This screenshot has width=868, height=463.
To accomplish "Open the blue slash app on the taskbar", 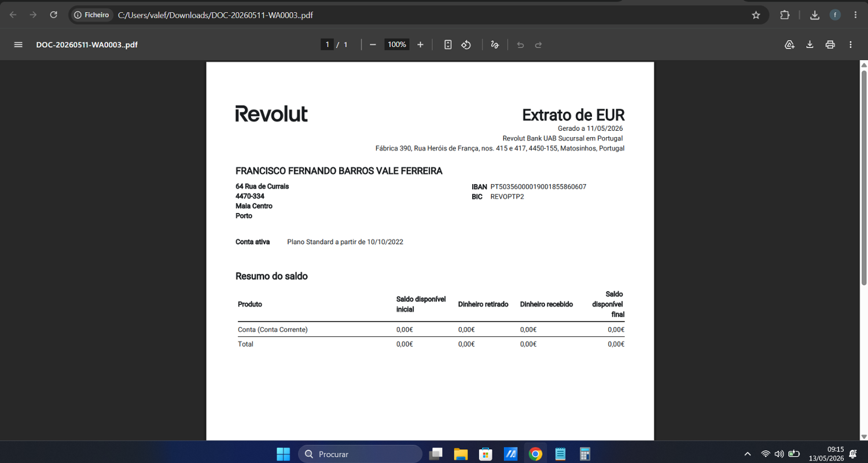I will coord(510,454).
